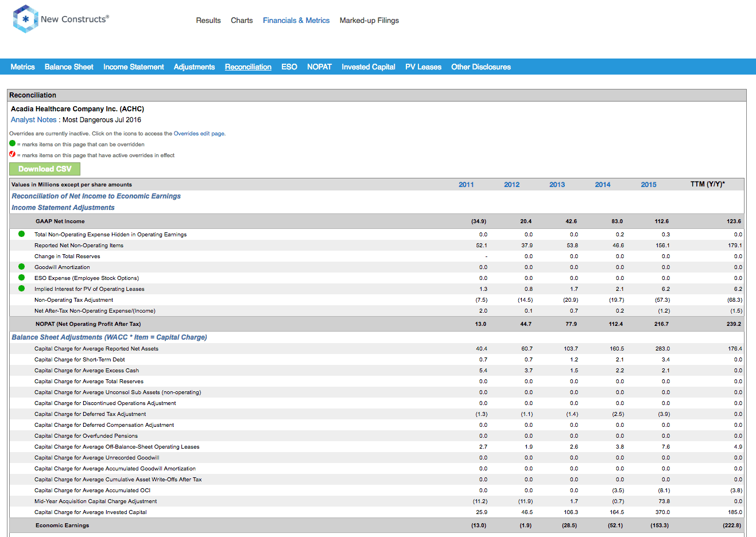The height and width of the screenshot is (537, 756).
Task: Click the 2014 column header link
Action: [x=603, y=184]
